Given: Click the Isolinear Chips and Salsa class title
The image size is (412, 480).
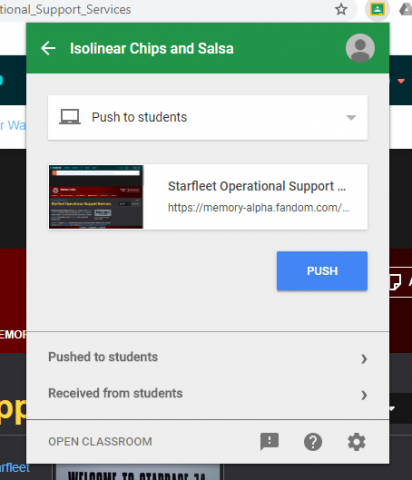Looking at the screenshot, I should (152, 49).
